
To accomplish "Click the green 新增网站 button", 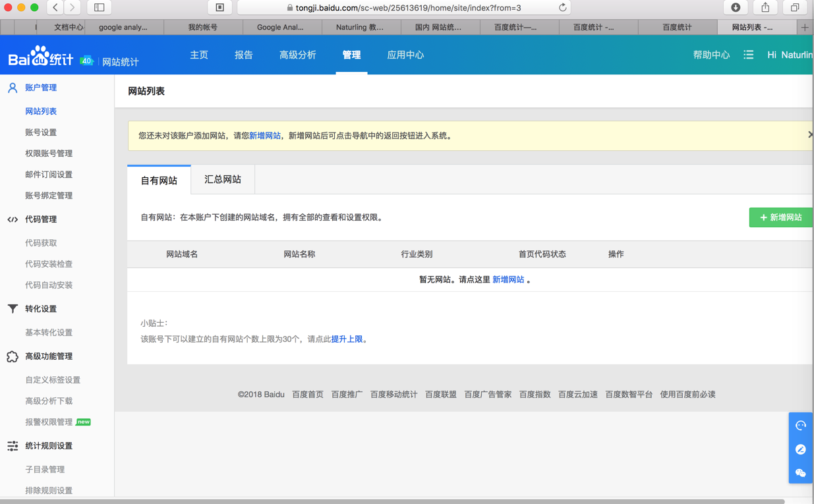I will pyautogui.click(x=781, y=217).
